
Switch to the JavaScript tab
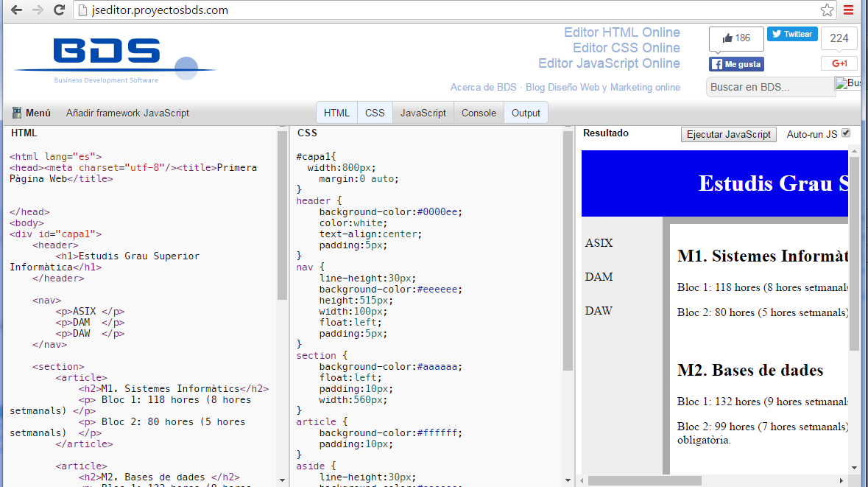click(423, 113)
